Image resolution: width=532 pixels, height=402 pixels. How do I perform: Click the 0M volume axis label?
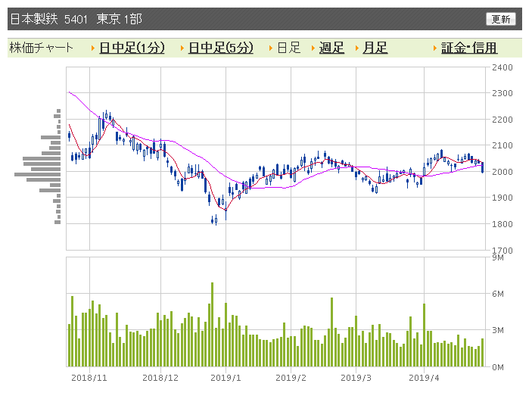[x=498, y=367]
